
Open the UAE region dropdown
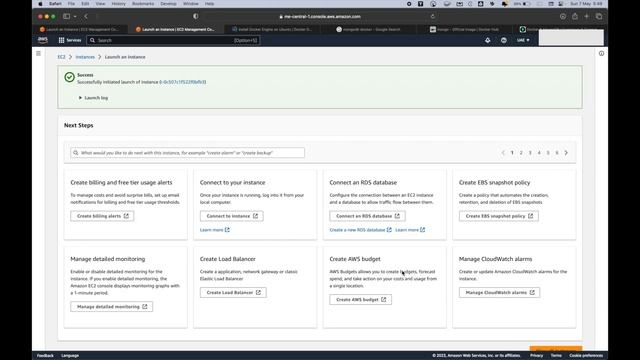[523, 40]
